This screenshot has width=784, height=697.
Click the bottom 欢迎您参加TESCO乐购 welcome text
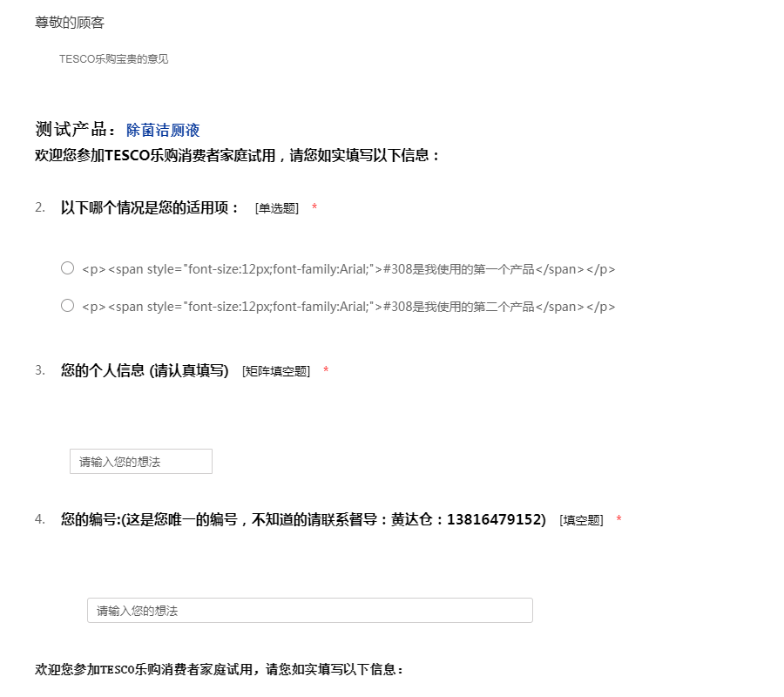click(220, 670)
